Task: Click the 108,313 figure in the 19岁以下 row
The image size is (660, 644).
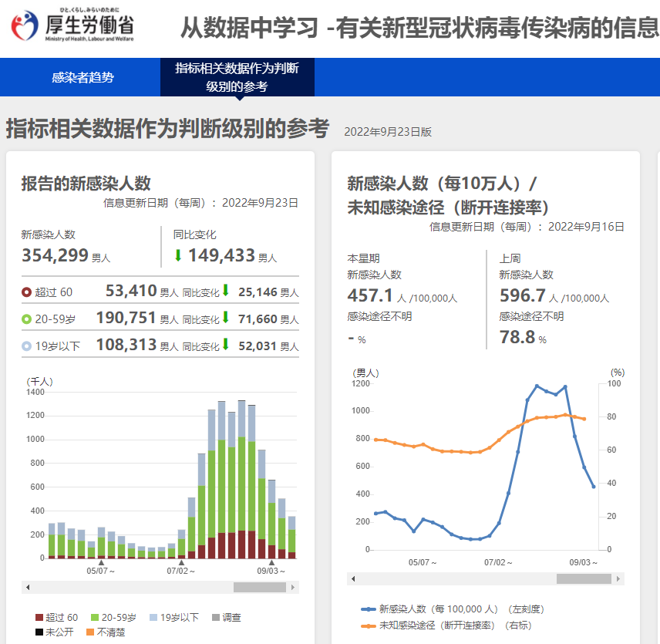Action: [x=126, y=344]
